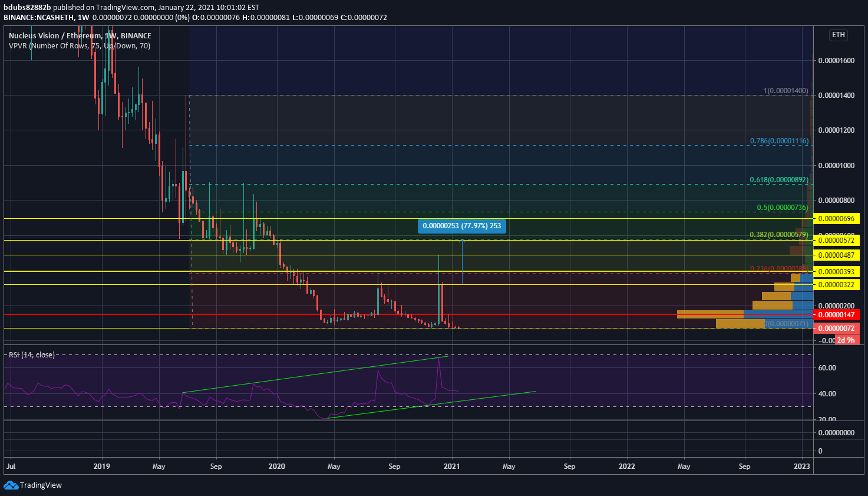
Task: Click 2019 on the time axis
Action: [102, 466]
